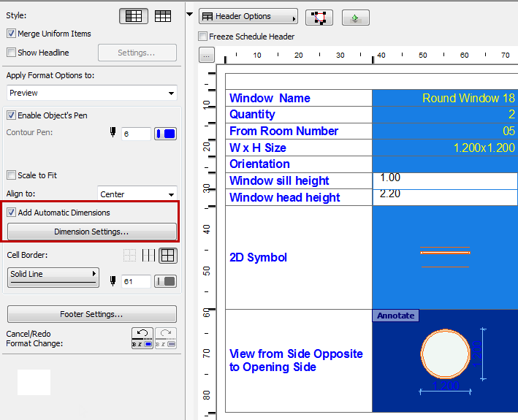Image resolution: width=518 pixels, height=420 pixels.
Task: Toggle Enable Object's Pen checkbox
Action: pos(11,115)
